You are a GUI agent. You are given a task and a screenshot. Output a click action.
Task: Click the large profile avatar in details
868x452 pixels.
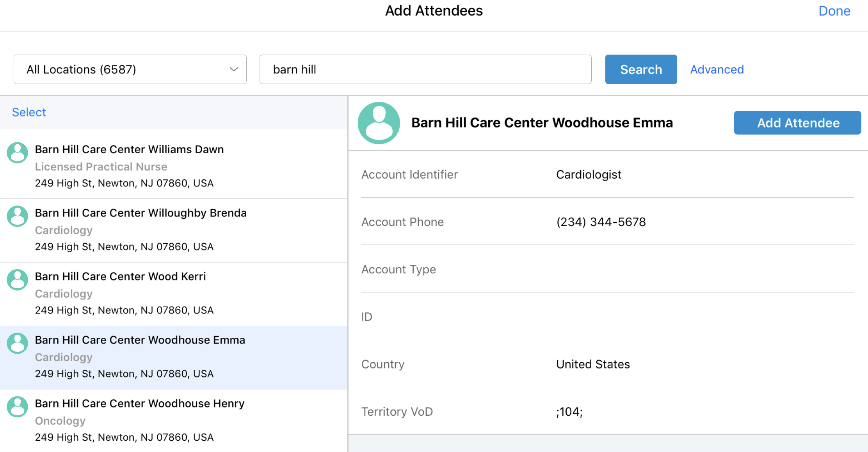click(379, 123)
